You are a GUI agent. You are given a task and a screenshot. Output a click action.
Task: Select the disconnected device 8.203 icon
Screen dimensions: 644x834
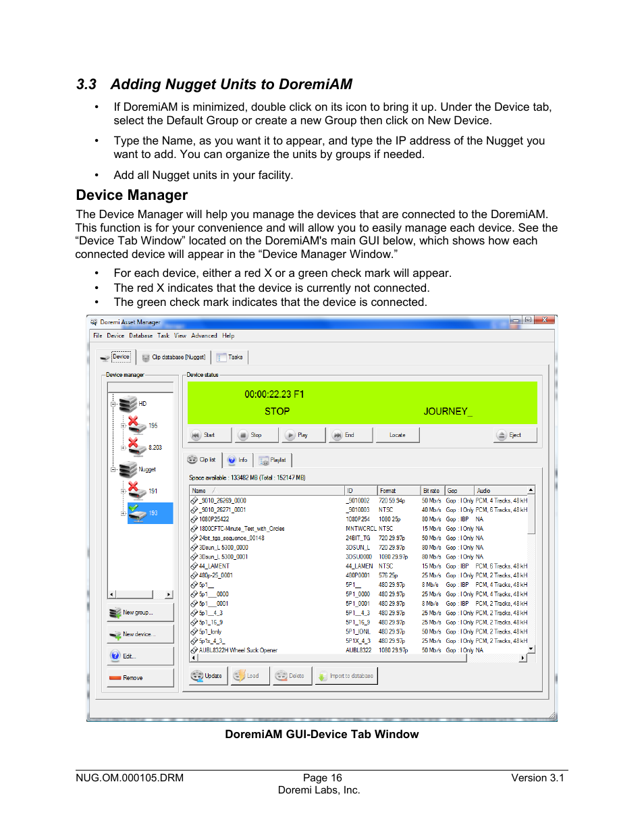136,446
